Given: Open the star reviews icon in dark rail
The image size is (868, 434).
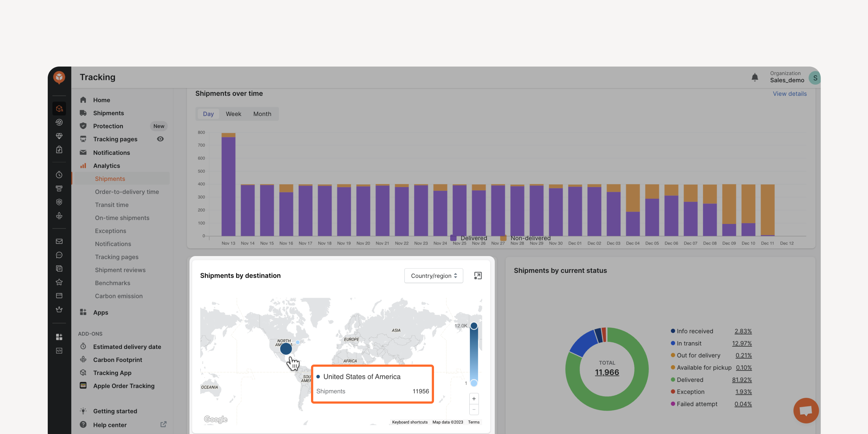Looking at the screenshot, I should click(59, 282).
